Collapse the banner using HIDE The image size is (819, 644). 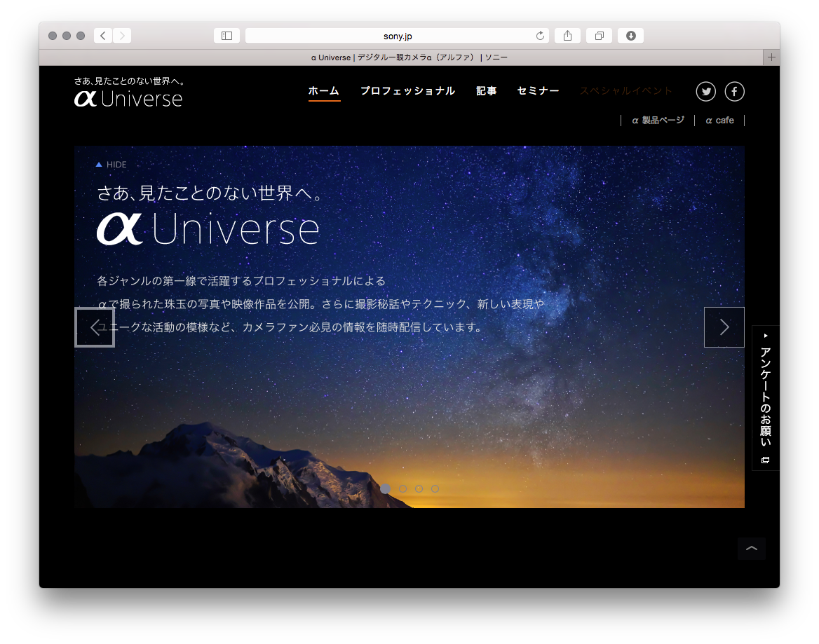[111, 165]
